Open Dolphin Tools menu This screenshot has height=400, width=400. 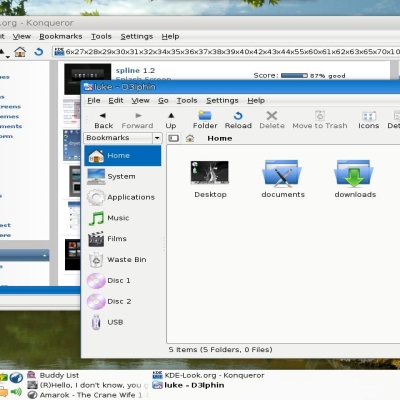coord(187,100)
